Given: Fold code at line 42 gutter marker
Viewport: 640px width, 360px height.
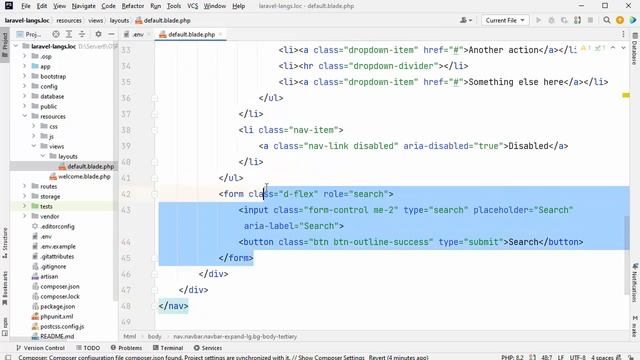Looking at the screenshot, I should click(x=154, y=194).
